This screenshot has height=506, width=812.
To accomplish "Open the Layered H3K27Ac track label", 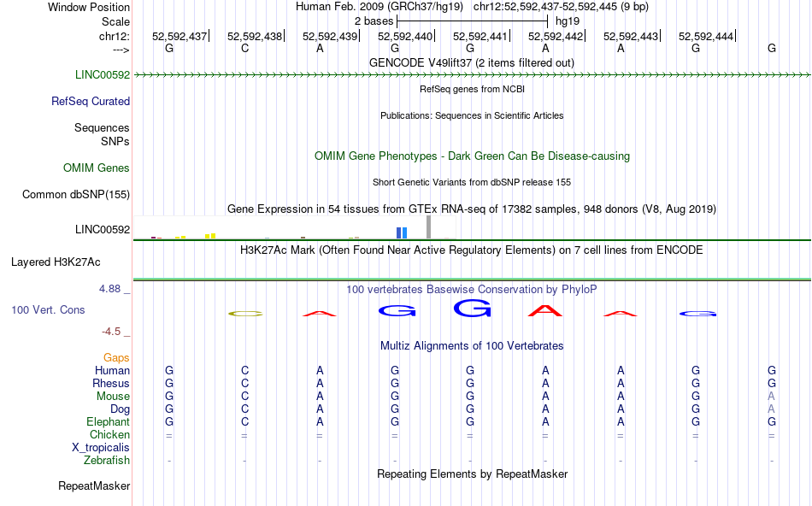I will [56, 262].
